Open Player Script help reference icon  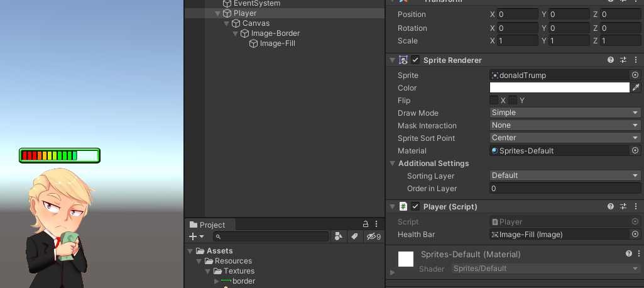611,206
